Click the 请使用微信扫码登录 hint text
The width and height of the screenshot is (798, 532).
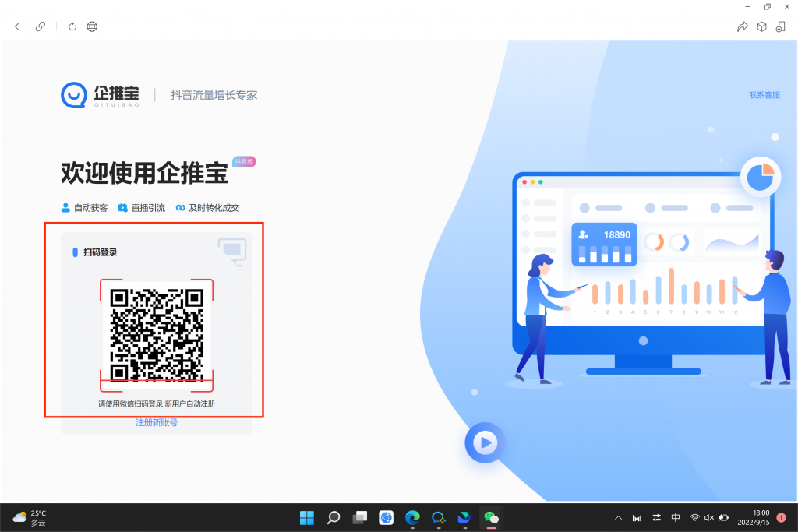coord(130,403)
